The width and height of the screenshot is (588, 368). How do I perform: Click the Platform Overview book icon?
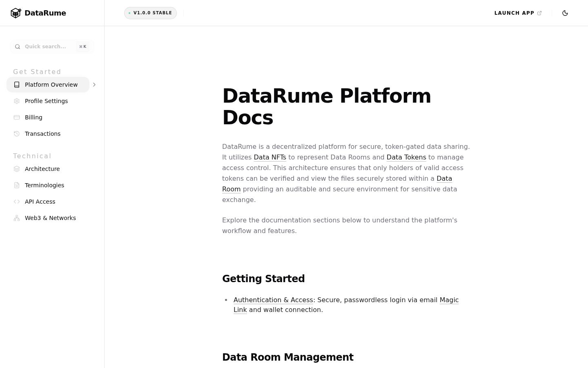click(17, 85)
